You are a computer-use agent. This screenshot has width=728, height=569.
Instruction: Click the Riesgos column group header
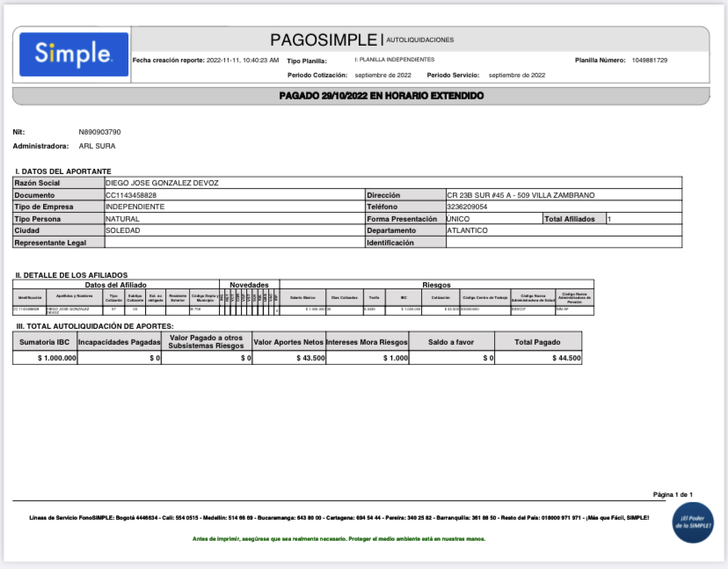pyautogui.click(x=436, y=285)
